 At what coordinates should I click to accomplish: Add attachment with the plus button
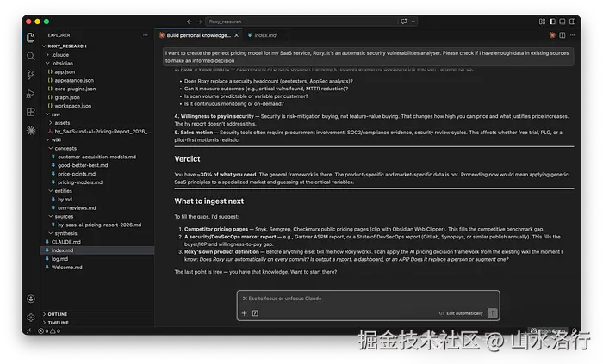point(244,313)
